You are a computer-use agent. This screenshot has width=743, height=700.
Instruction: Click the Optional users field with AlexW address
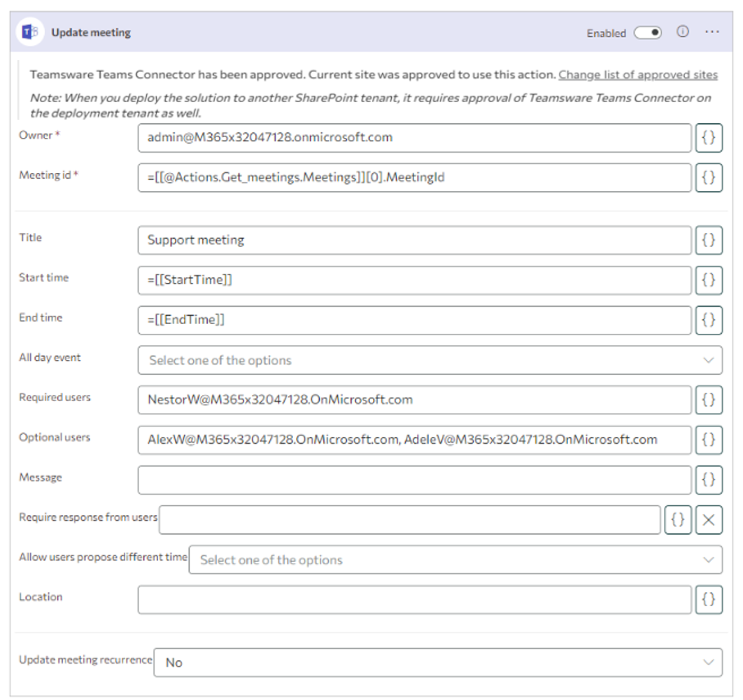415,440
